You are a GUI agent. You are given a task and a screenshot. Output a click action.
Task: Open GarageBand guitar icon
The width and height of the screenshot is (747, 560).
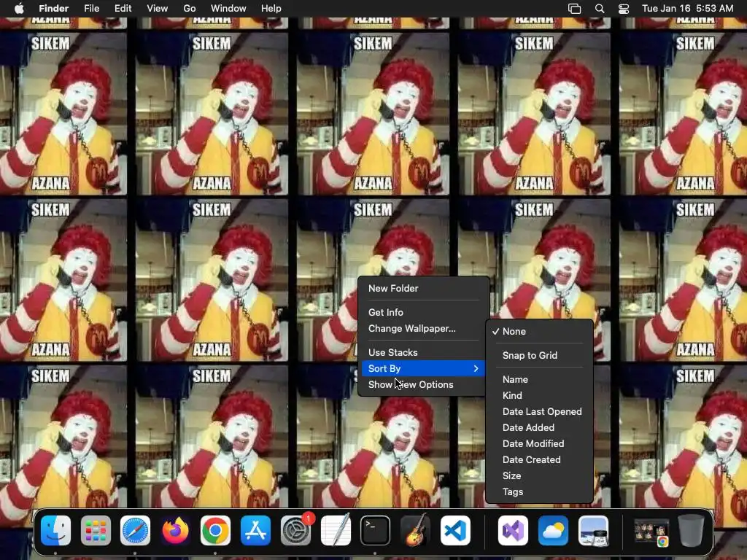pyautogui.click(x=415, y=531)
